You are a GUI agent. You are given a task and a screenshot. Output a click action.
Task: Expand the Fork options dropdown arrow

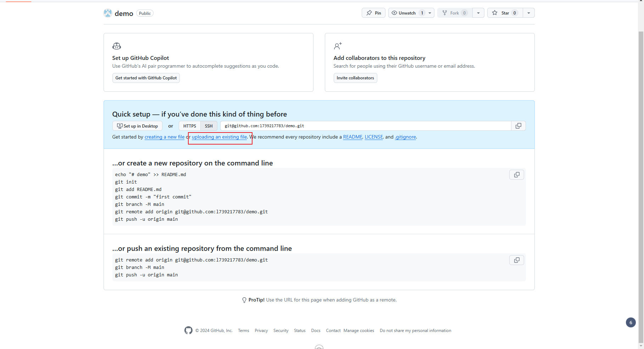tap(478, 13)
